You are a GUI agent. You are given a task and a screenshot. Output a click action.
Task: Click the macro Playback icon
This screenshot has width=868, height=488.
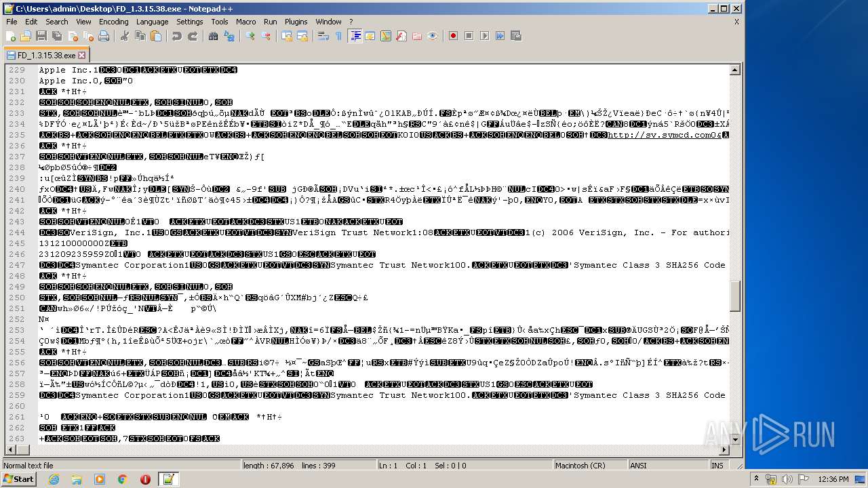point(484,36)
